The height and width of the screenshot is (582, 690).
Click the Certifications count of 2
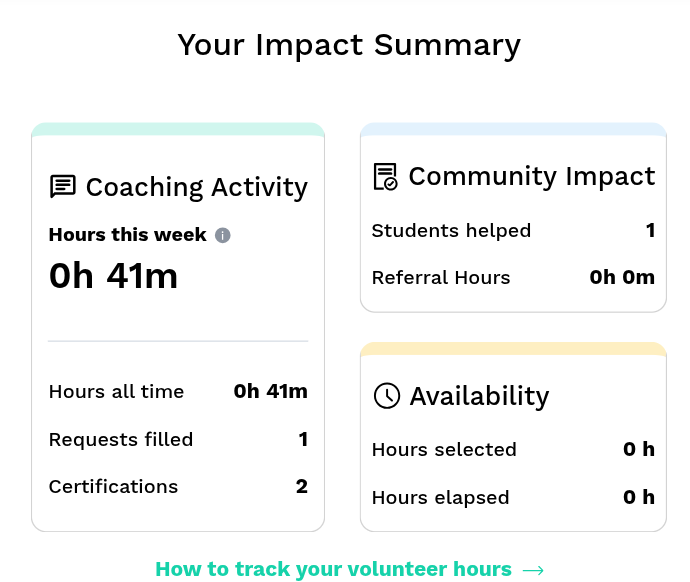click(302, 487)
